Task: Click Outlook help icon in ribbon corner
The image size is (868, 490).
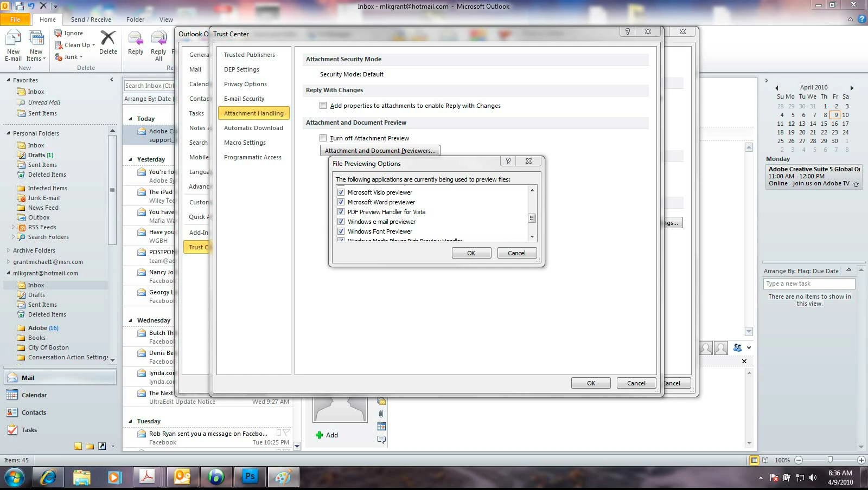Action: pyautogui.click(x=861, y=20)
